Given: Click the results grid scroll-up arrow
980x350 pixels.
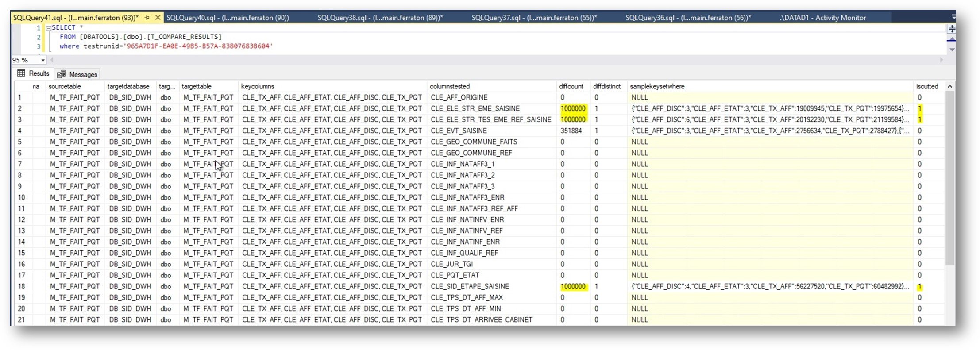Looking at the screenshot, I should point(950,87).
